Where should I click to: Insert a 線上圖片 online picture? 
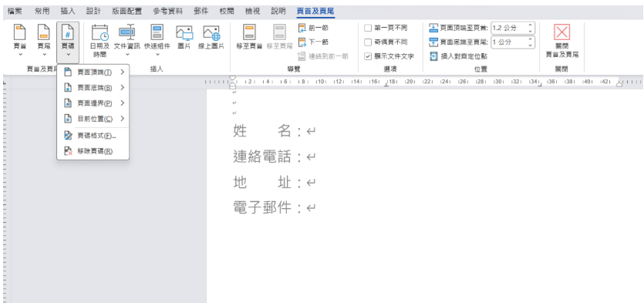pos(211,38)
